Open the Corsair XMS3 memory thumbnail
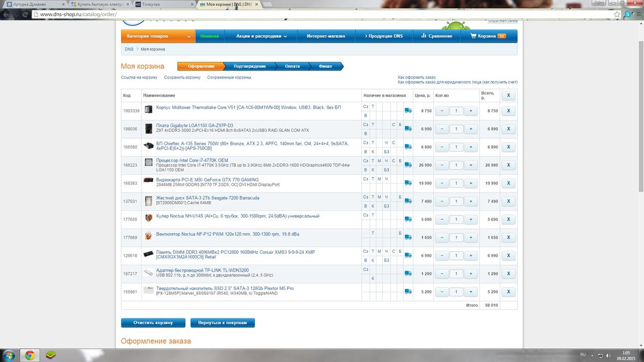Viewport: 644px width, 362px height. tap(148, 254)
